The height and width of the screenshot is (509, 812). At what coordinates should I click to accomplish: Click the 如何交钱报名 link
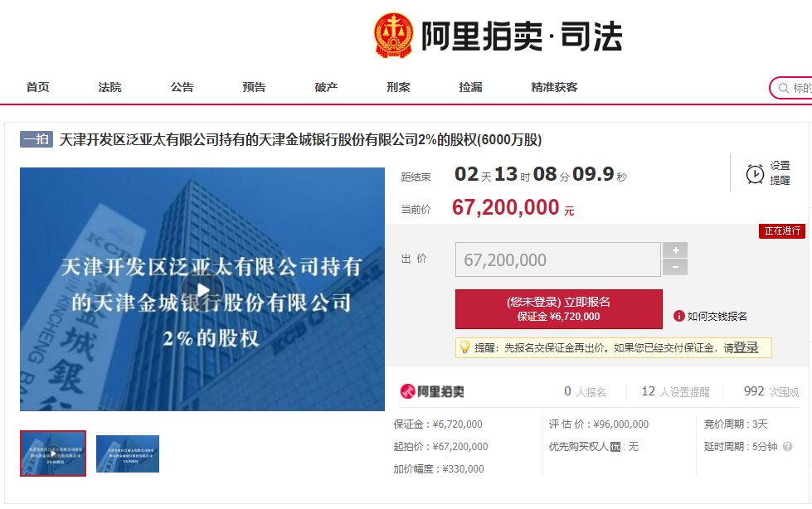717,317
